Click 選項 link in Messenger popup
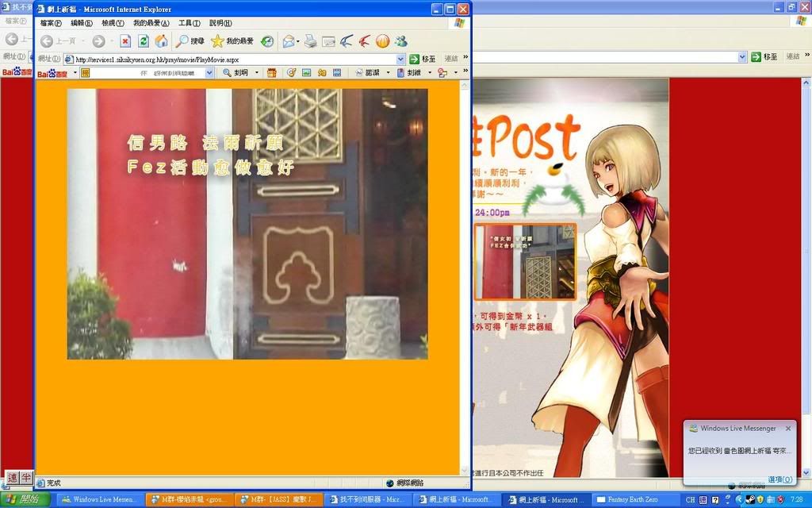Screen dimensions: 812x508 click(780, 479)
